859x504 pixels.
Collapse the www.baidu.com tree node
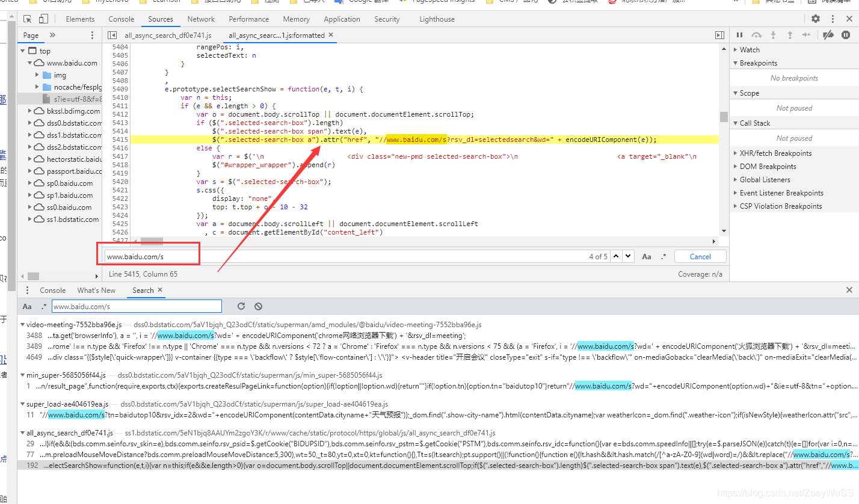point(30,63)
